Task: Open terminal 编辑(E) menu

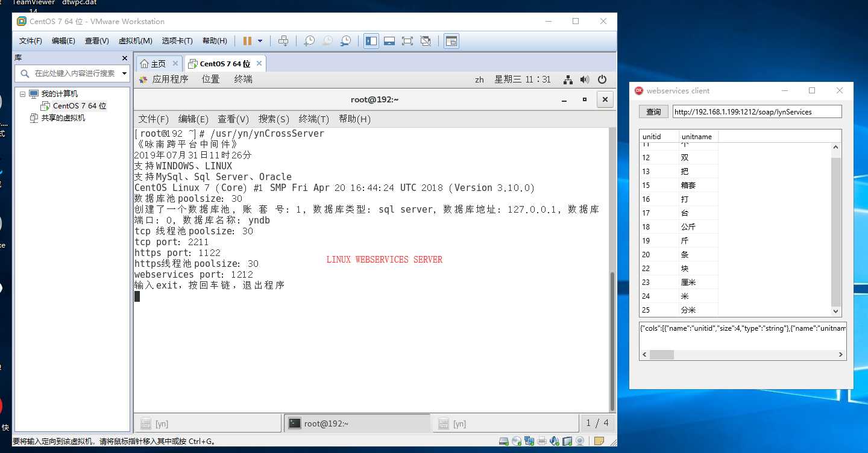Action: (193, 119)
